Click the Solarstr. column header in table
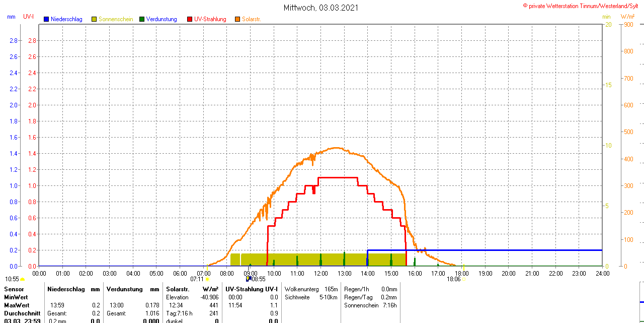The height and width of the screenshot is (323, 644). 177,289
